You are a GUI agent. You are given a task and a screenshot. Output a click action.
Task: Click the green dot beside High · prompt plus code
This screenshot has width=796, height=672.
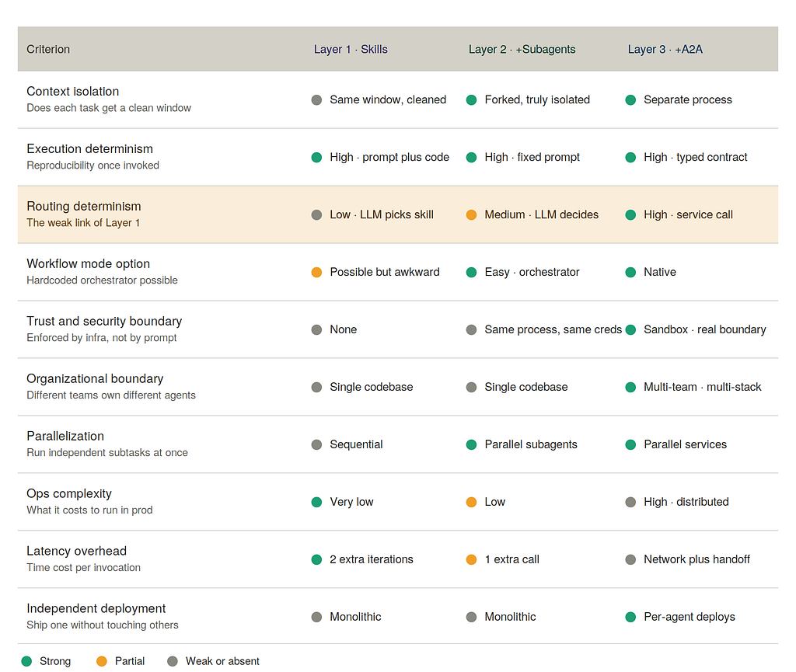[317, 157]
